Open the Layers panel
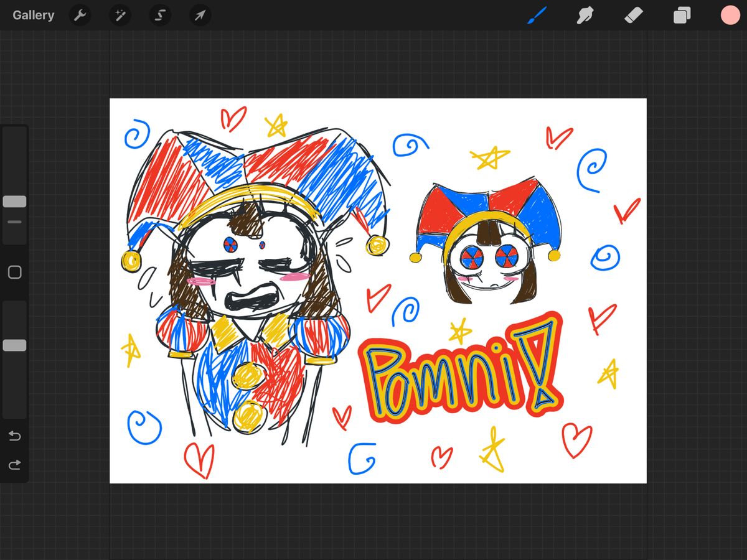747x560 pixels. 682,15
